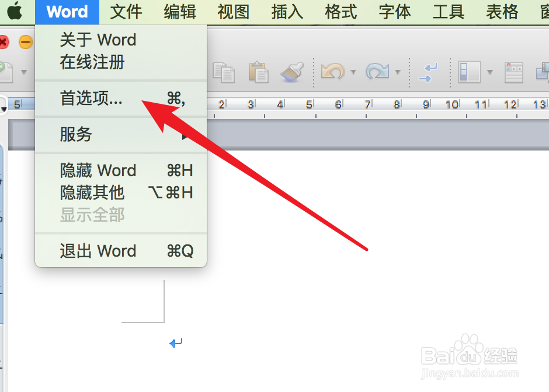The height and width of the screenshot is (392, 549).
Task: Open the 视图 menu
Action: pyautogui.click(x=234, y=12)
